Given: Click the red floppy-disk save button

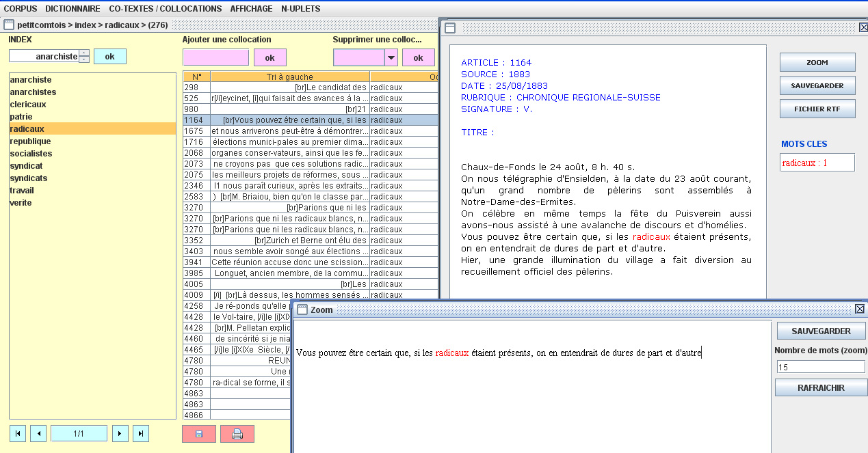Looking at the screenshot, I should pos(199,434).
